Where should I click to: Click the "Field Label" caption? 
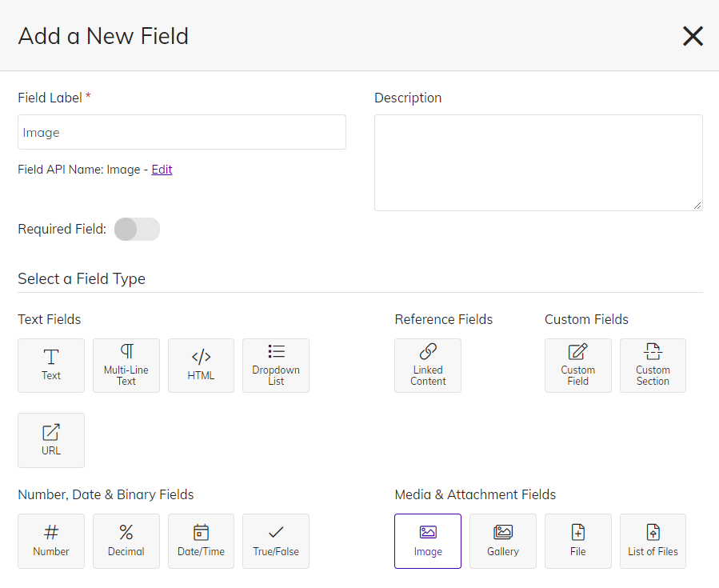50,98
